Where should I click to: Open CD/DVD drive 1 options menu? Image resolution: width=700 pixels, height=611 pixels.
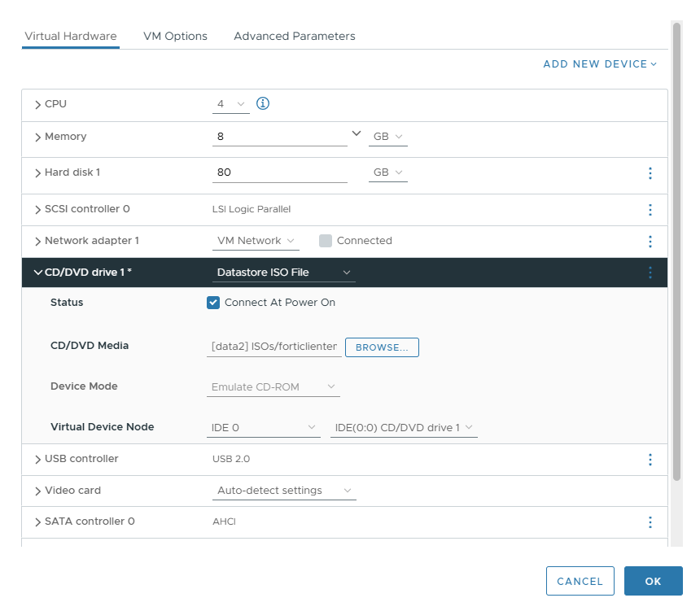coord(650,273)
